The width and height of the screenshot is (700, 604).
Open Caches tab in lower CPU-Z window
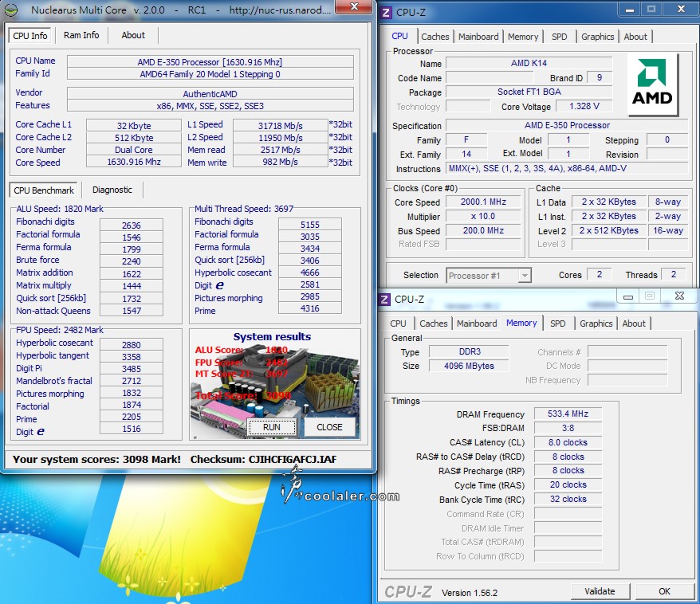pyautogui.click(x=434, y=324)
